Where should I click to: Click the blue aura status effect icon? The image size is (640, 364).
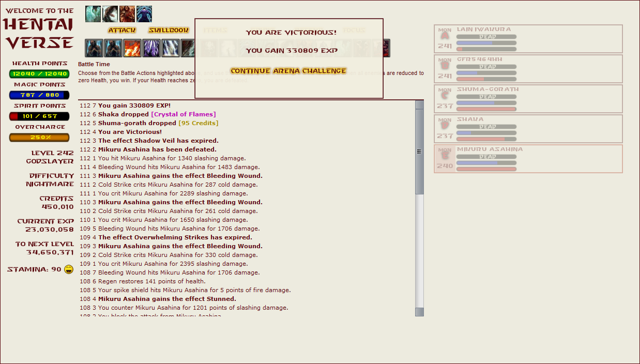tap(144, 14)
